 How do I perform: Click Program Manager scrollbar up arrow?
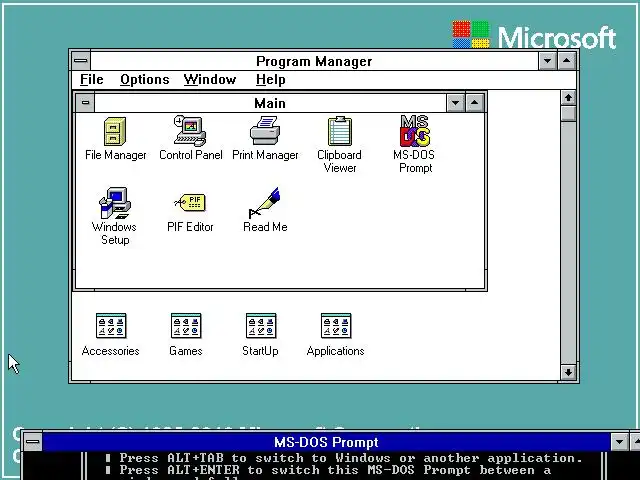click(x=568, y=98)
